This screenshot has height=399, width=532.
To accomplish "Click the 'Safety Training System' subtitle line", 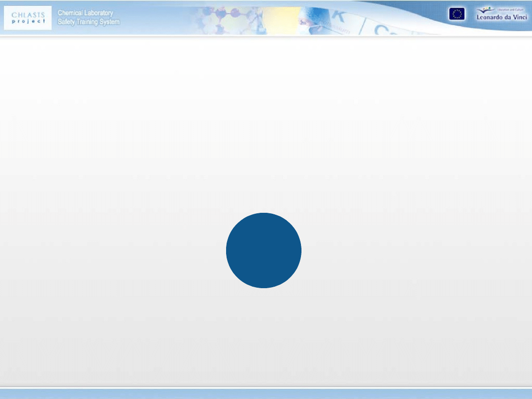I will coord(88,22).
